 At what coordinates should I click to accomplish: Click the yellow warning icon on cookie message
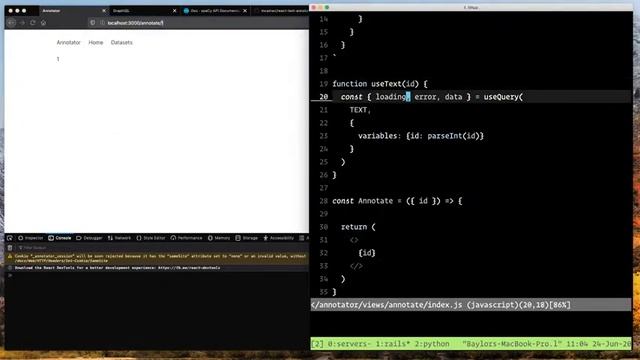[10, 256]
